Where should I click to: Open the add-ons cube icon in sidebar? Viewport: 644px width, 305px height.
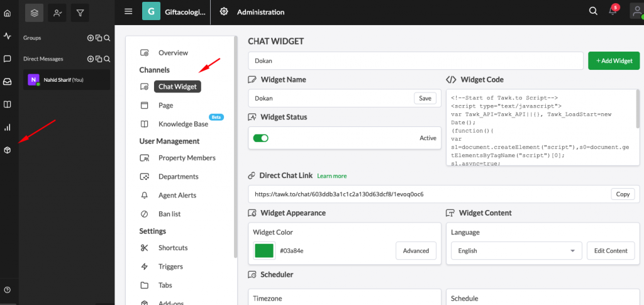coord(7,150)
